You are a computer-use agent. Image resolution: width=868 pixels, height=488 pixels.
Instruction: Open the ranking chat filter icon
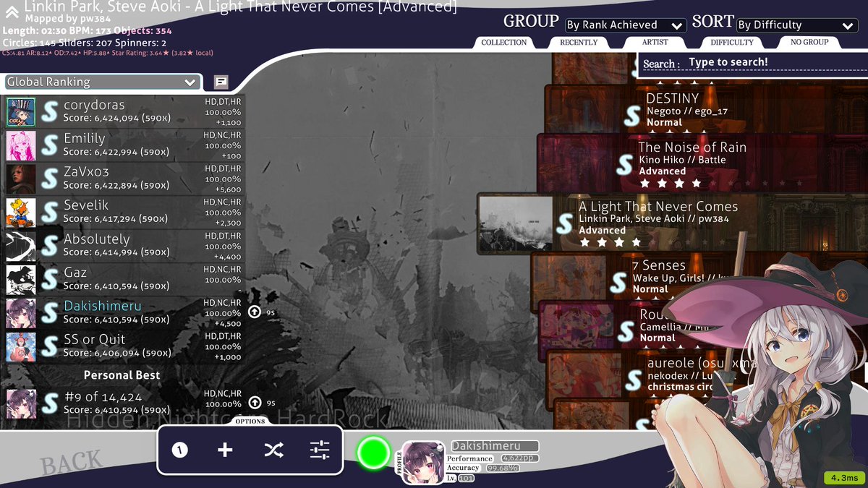[221, 82]
